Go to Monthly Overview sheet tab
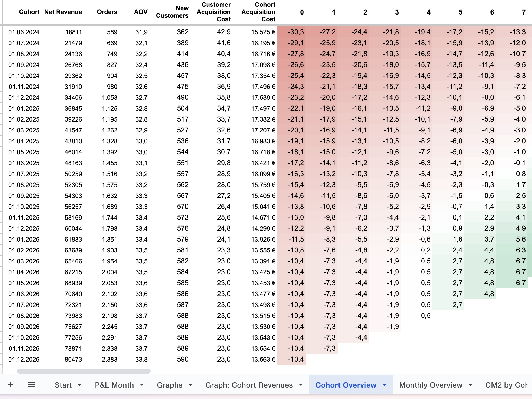This screenshot has height=399, width=532. click(x=430, y=385)
